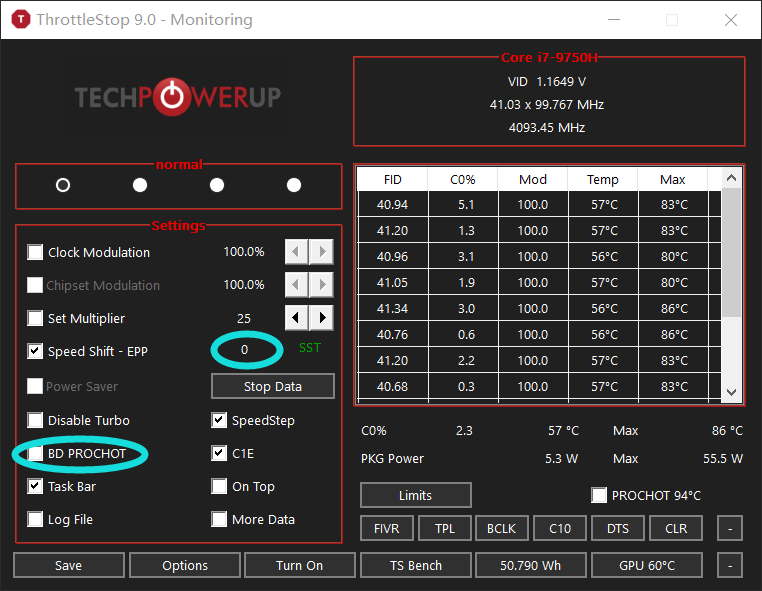Enable the Set Multiplier checkbox
The height and width of the screenshot is (591, 762).
(x=35, y=318)
